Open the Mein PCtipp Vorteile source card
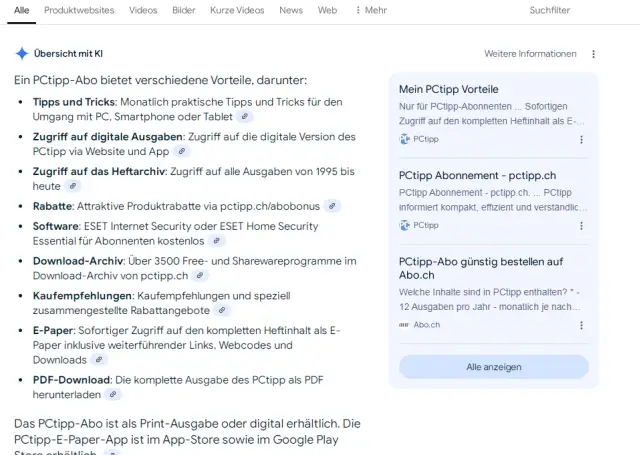Image resolution: width=640 pixels, height=455 pixels. [x=448, y=89]
